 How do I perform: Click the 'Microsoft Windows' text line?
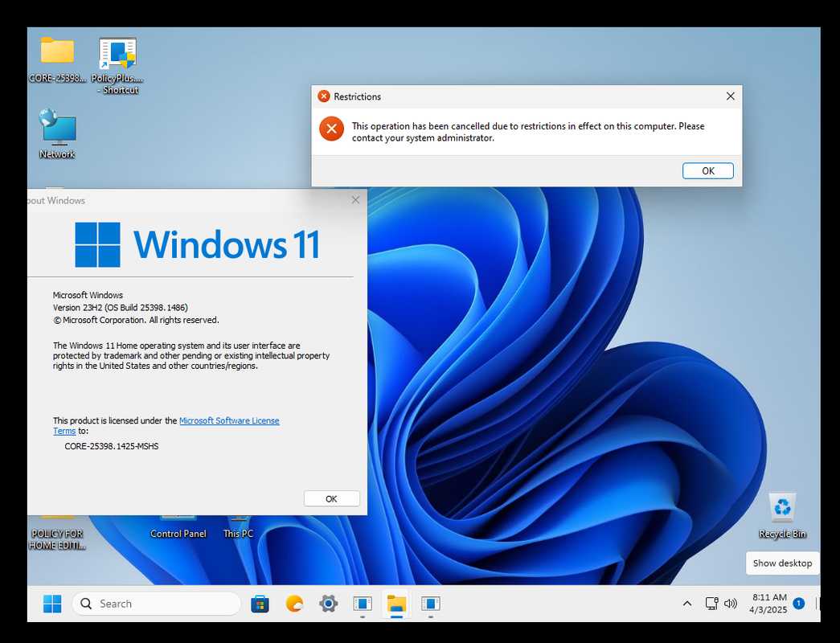point(88,295)
